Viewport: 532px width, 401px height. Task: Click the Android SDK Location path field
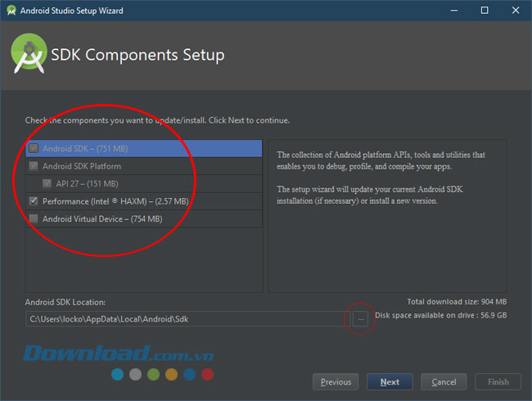[188, 319]
